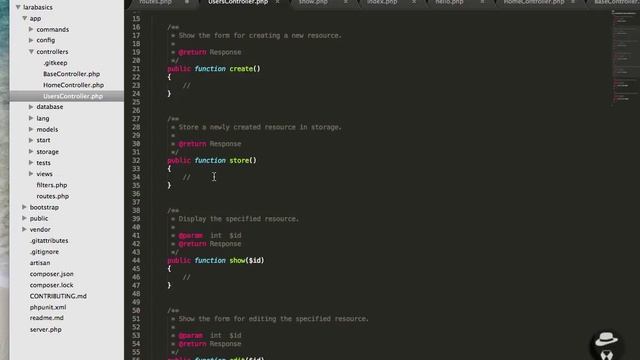Open HomeController.php in the sidebar
This screenshot has width=640, height=360.
pyautogui.click(x=73, y=85)
